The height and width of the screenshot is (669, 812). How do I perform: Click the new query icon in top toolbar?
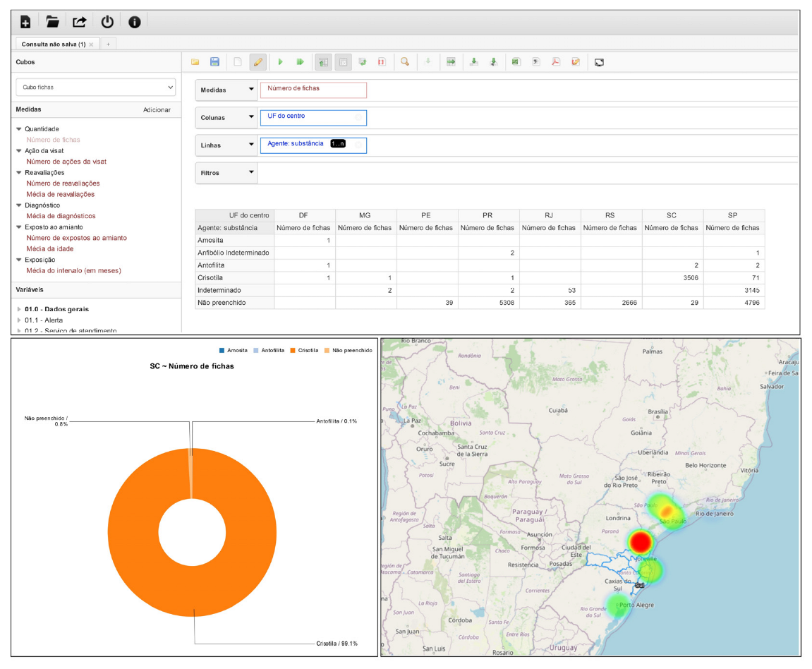click(x=25, y=22)
